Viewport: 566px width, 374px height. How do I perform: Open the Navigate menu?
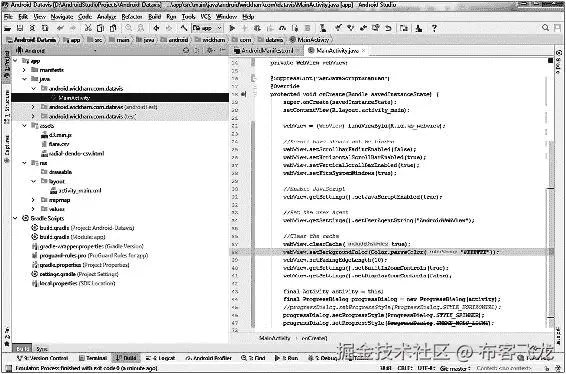point(62,17)
